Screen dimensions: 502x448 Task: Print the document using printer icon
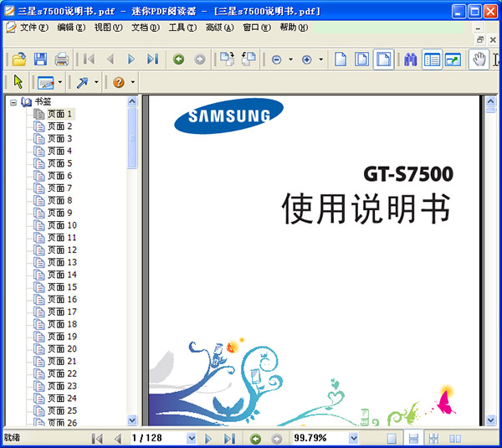click(x=61, y=59)
